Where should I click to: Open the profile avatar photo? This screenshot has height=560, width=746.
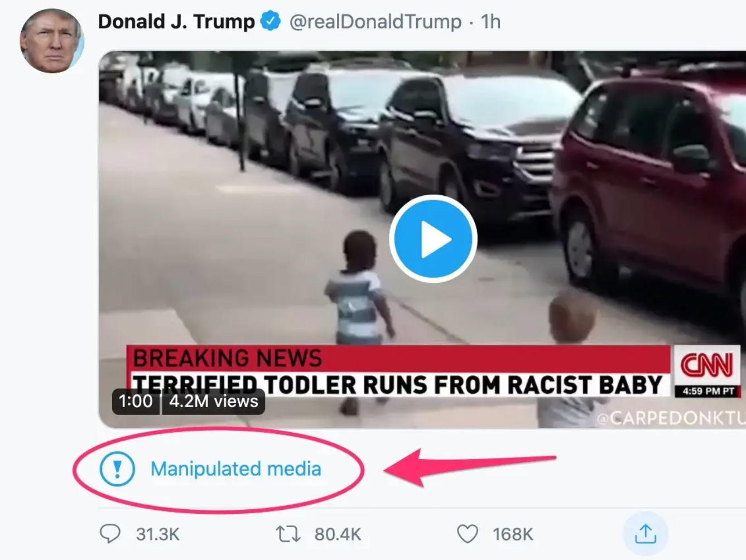tap(51, 41)
